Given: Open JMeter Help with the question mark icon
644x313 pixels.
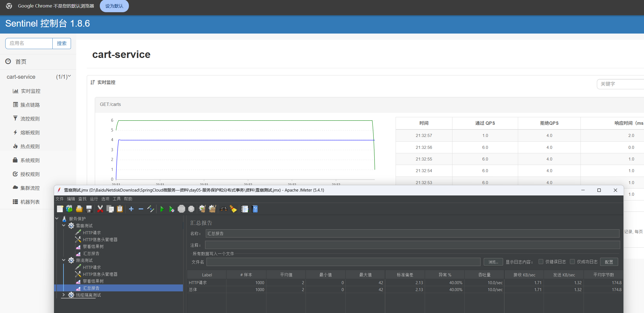Looking at the screenshot, I should (x=254, y=209).
